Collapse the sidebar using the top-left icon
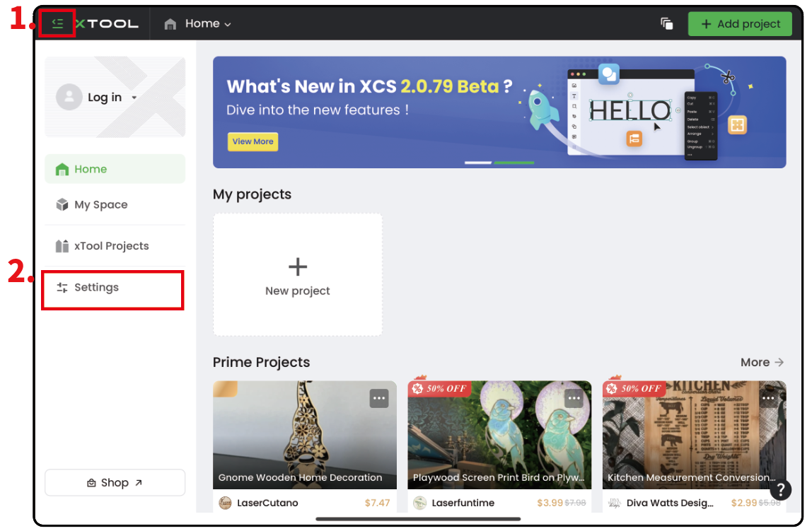The image size is (812, 531). [58, 23]
